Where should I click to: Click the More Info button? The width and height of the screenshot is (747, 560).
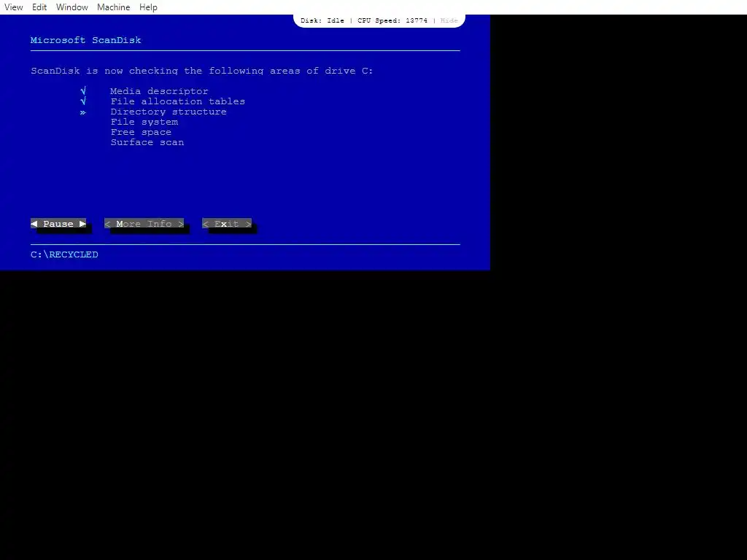click(144, 224)
